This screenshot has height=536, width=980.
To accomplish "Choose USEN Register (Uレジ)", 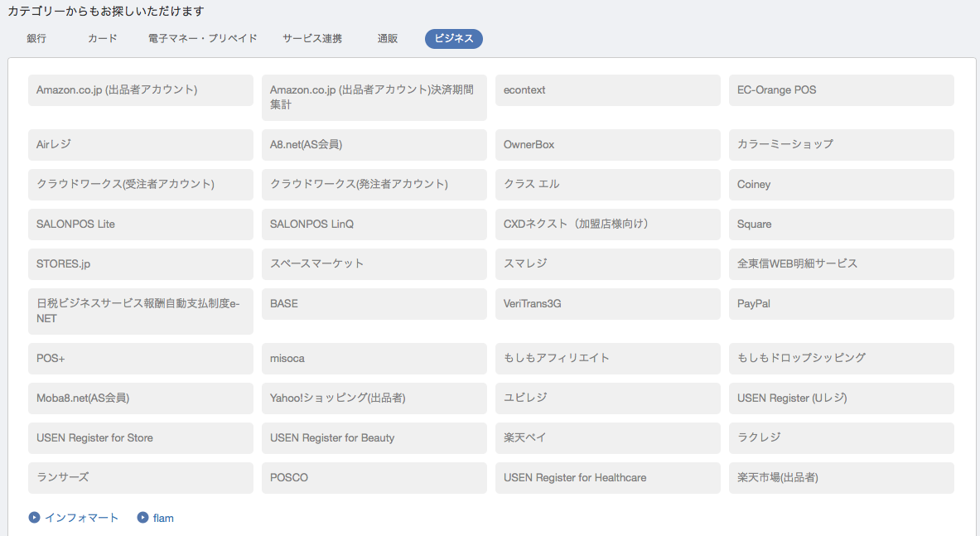I will (x=842, y=398).
